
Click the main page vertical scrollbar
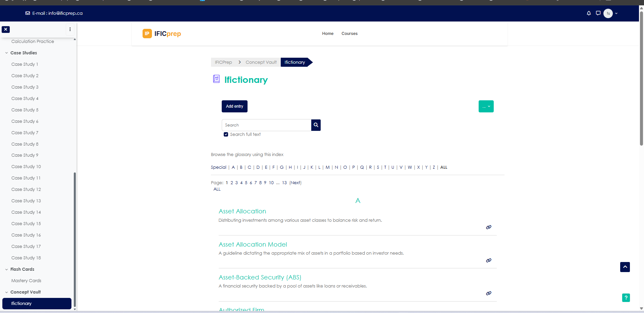click(641, 78)
